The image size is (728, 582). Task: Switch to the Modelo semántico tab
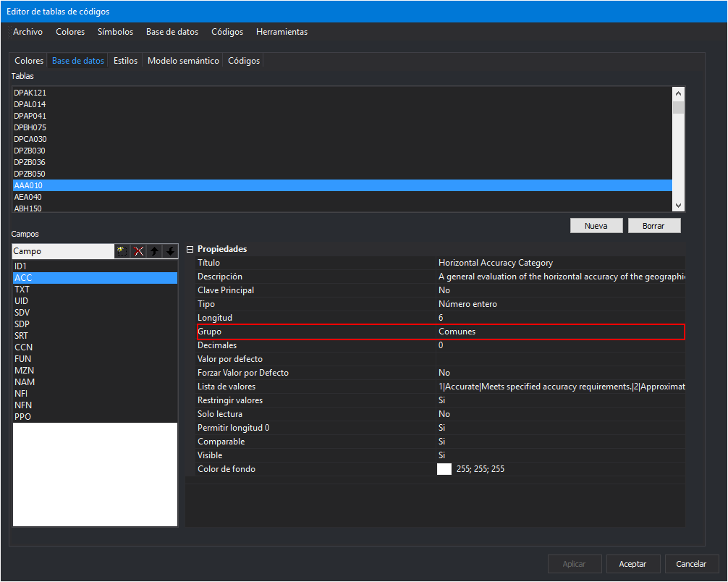183,61
